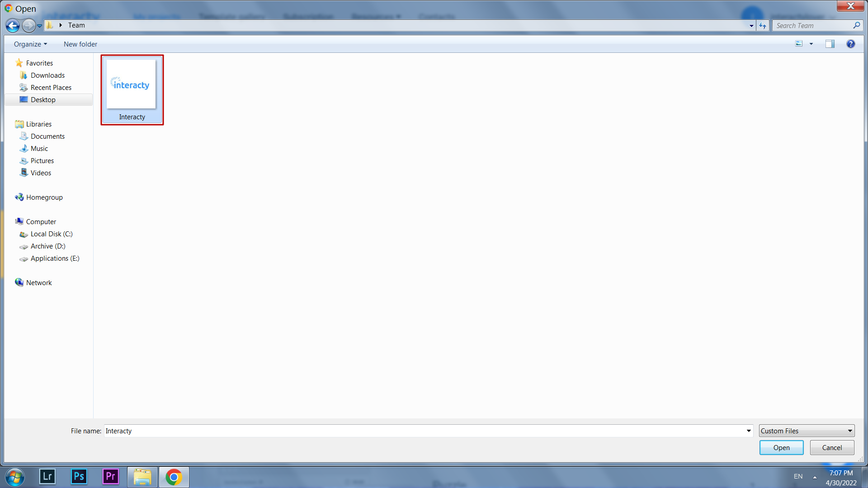Open Windows Explorer from taskbar

[x=142, y=476]
